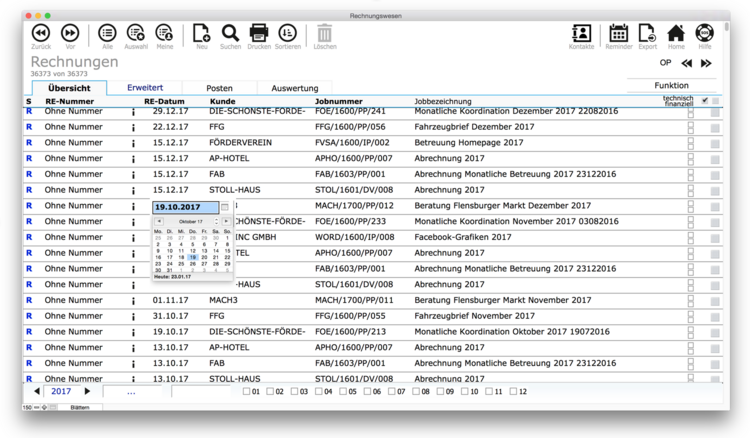Open the Kontakte module
This screenshot has height=438, width=750.
(x=581, y=33)
